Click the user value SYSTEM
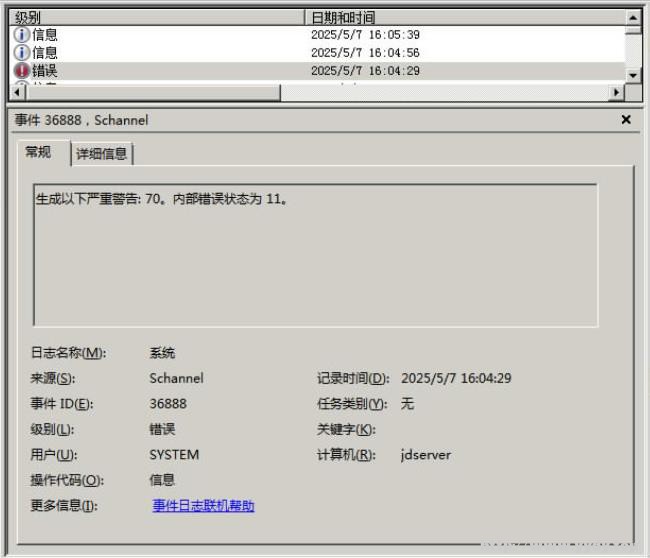Screen dimensions: 650x558 coord(174,454)
